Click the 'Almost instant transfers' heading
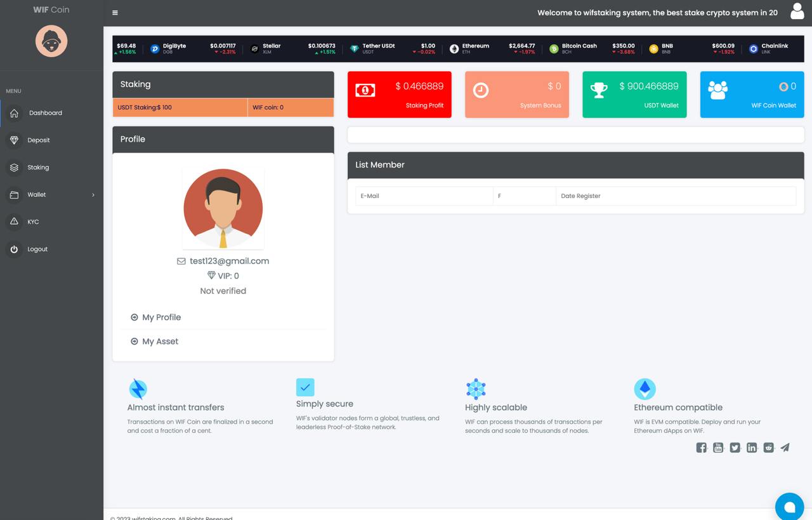Image resolution: width=812 pixels, height=520 pixels. click(176, 408)
